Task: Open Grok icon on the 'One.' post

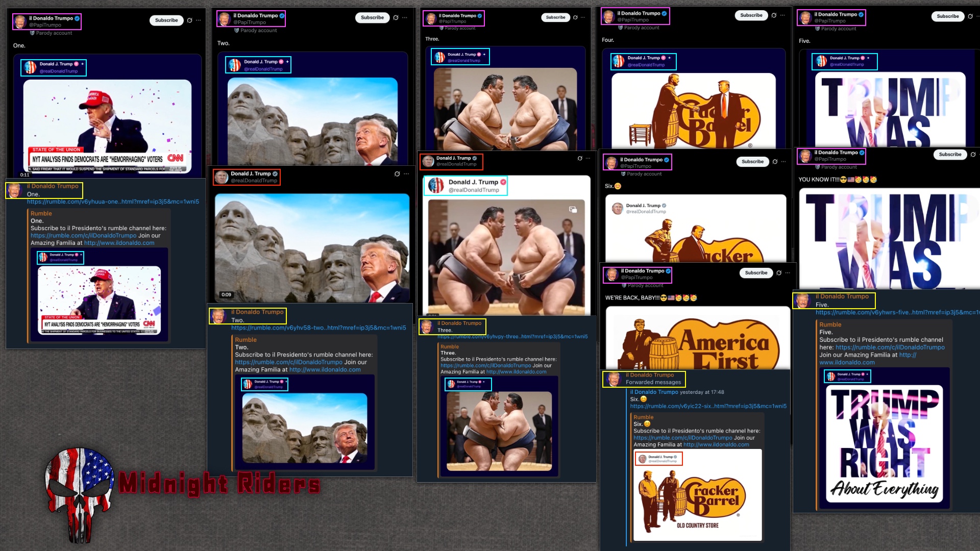Action: (189, 20)
